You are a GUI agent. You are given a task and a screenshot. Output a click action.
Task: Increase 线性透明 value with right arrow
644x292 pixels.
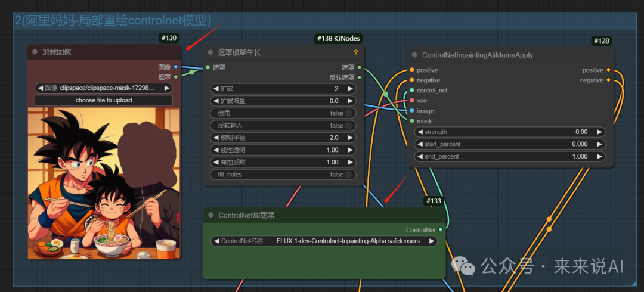coord(350,150)
